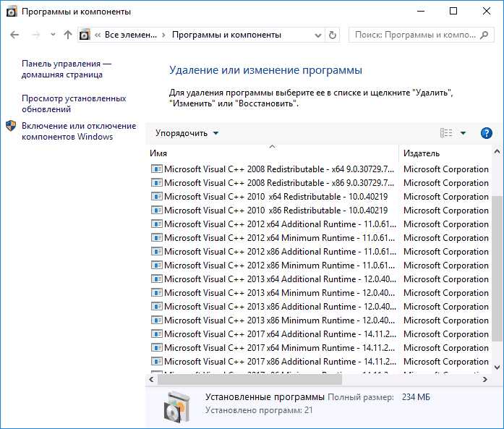Image resolution: width=504 pixels, height=429 pixels.
Task: Select Visual C++ 2012 x86 Minimum Runtime
Action: click(320, 266)
